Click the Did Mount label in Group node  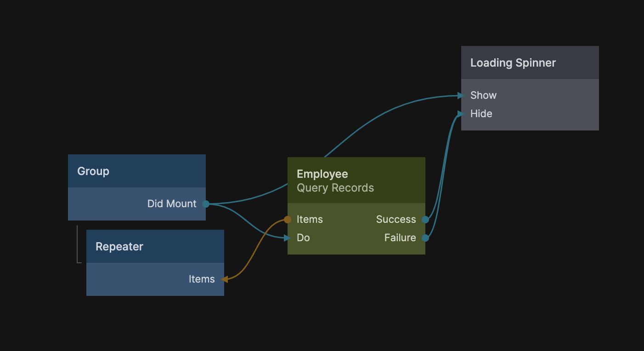click(172, 204)
